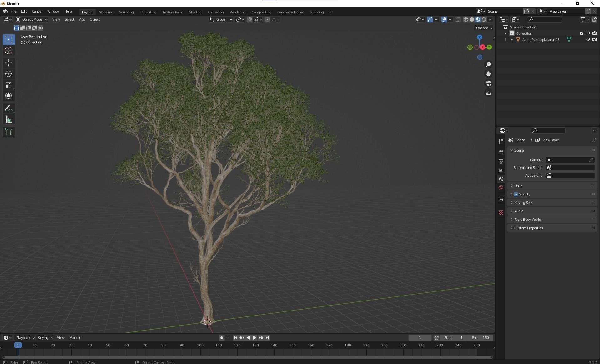Select the Scale tool
Image resolution: width=600 pixels, height=364 pixels.
click(8, 85)
